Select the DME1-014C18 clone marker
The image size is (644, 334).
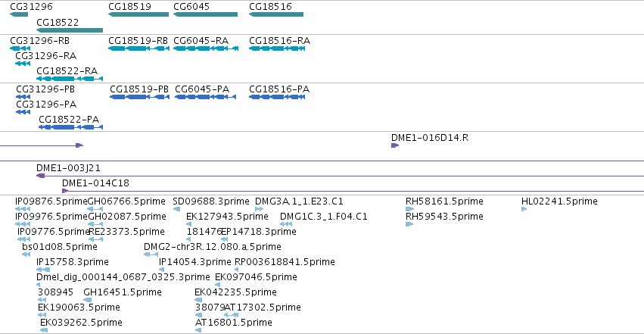tap(65, 191)
